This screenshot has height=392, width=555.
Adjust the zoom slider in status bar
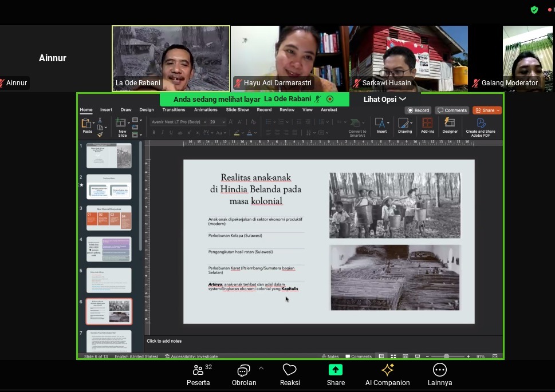point(446,357)
